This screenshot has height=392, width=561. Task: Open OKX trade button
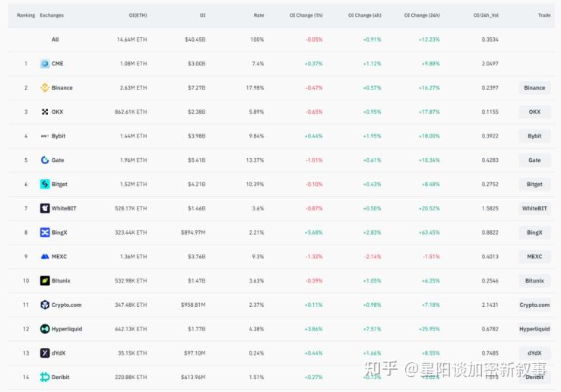click(x=534, y=112)
